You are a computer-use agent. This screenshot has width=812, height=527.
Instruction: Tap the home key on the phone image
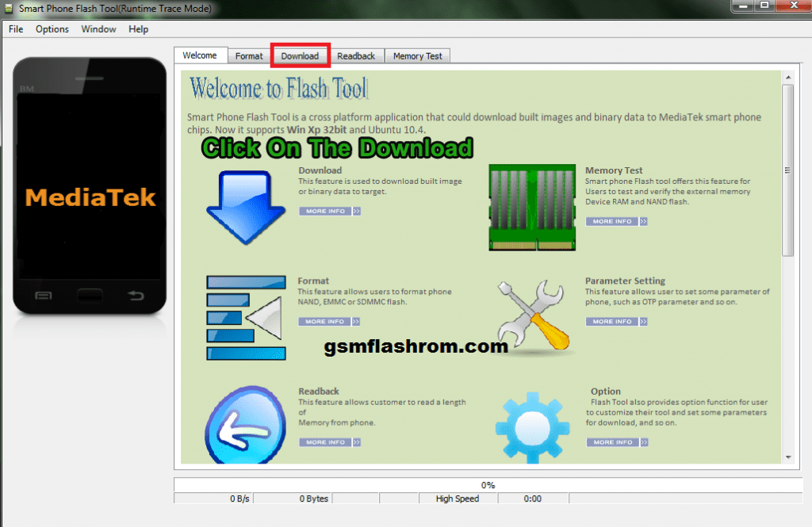click(90, 296)
